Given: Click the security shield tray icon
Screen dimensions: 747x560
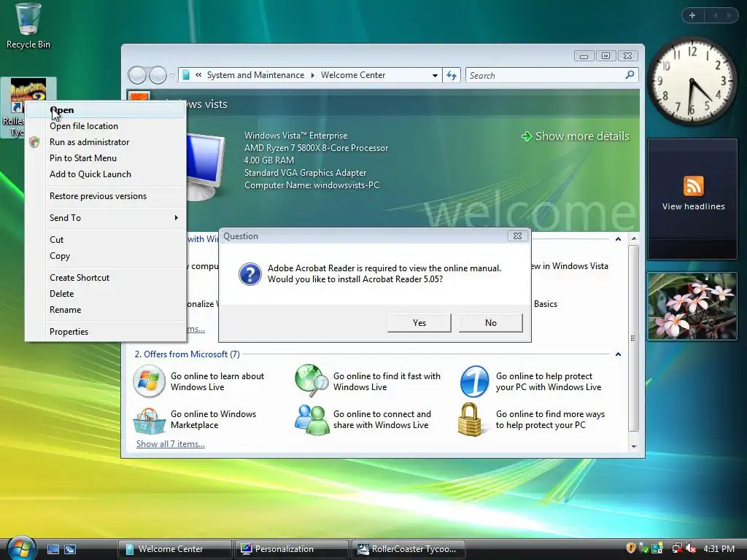Looking at the screenshot, I should [631, 548].
